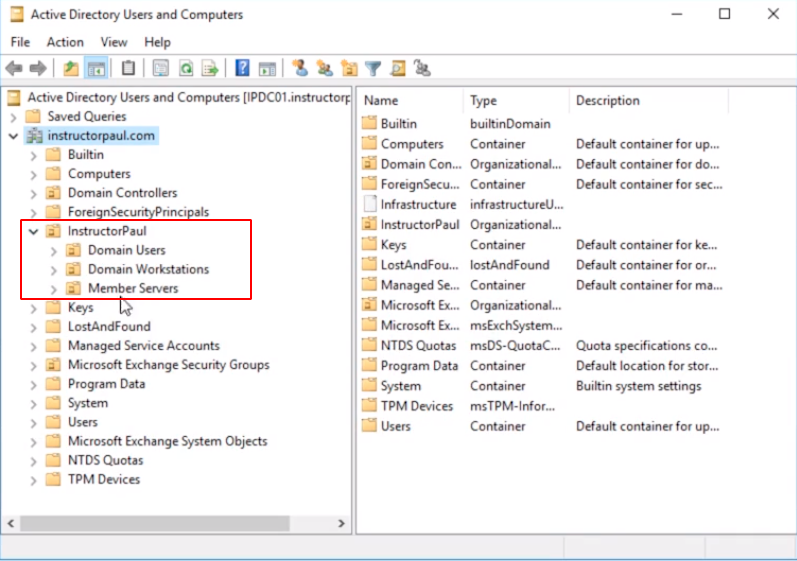Select NTDS Quotas in the left tree
The height and width of the screenshot is (561, 797).
coord(105,460)
